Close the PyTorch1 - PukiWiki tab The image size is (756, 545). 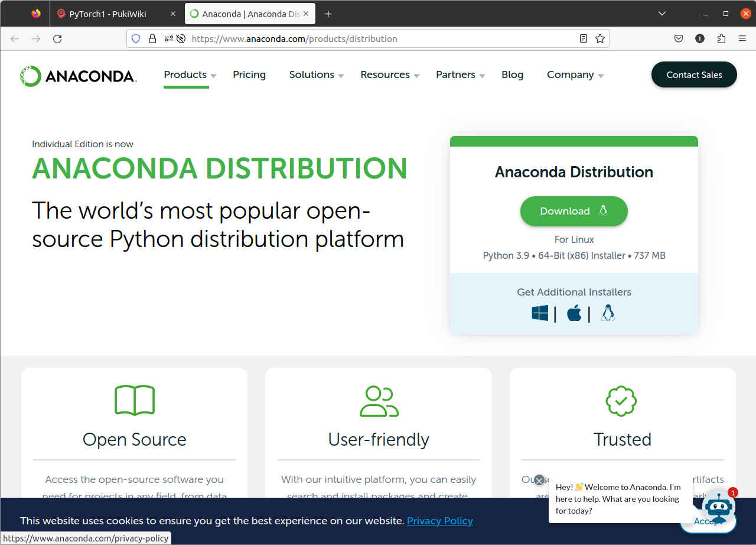pyautogui.click(x=173, y=14)
